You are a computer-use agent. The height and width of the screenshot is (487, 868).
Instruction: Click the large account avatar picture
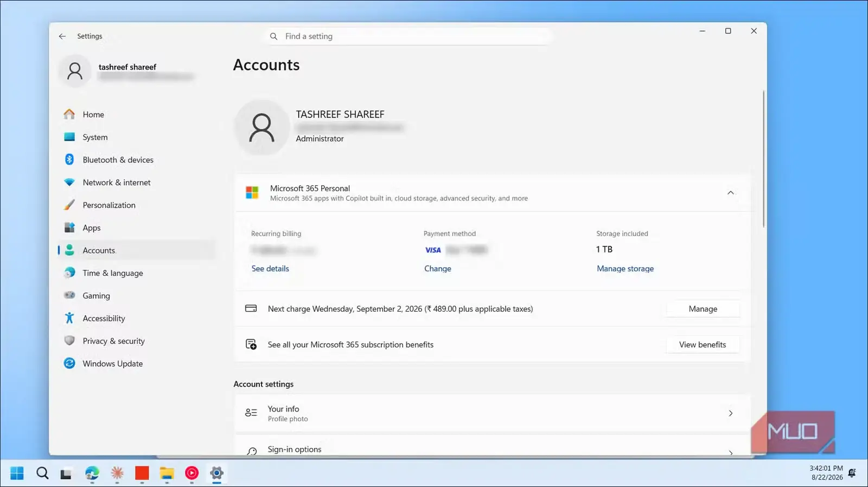[261, 128]
